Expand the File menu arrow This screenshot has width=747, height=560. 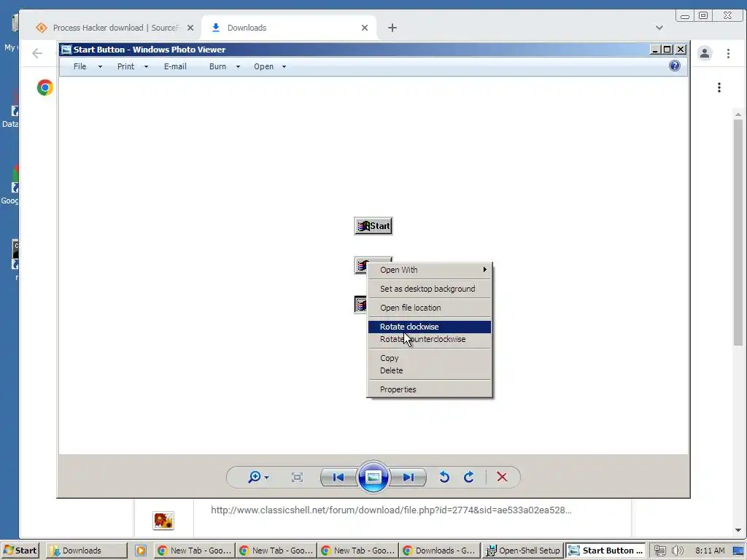[100, 67]
